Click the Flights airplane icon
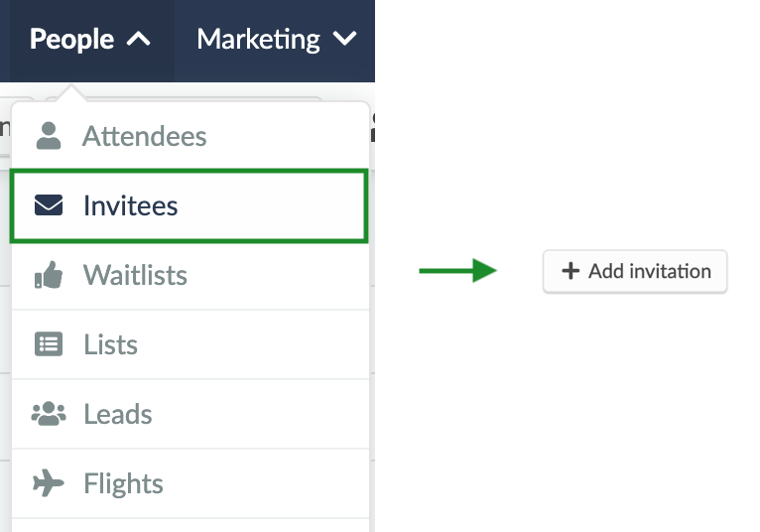The width and height of the screenshot is (760, 532). (49, 483)
